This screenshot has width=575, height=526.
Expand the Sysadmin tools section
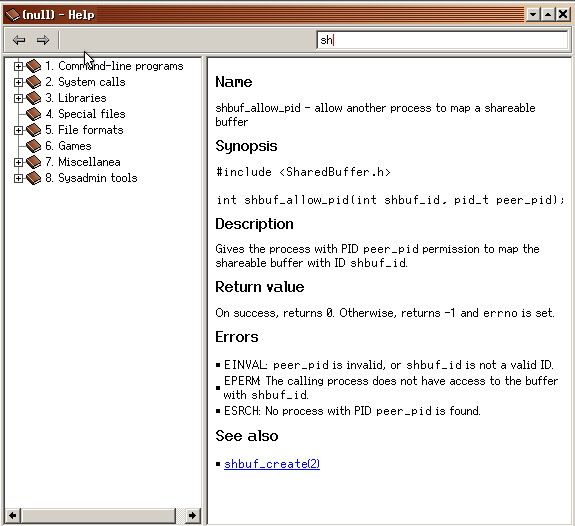point(18,178)
